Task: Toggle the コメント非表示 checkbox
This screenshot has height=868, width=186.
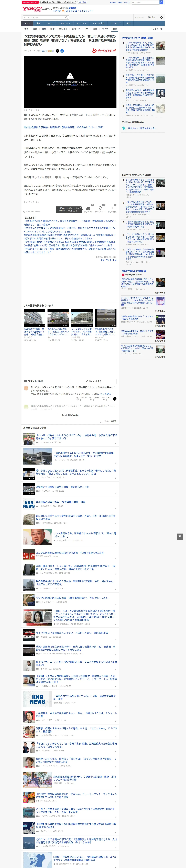Action: (102, 421)
